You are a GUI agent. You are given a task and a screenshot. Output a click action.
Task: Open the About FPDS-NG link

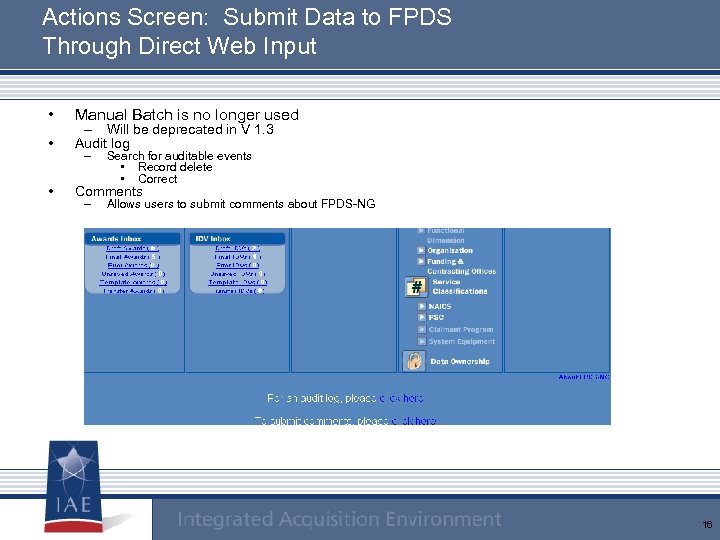584,377
